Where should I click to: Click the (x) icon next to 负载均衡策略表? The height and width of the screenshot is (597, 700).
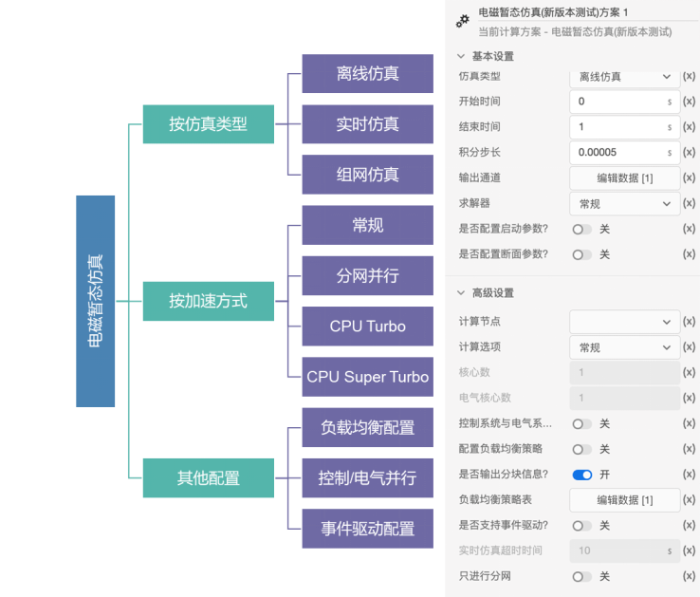690,500
